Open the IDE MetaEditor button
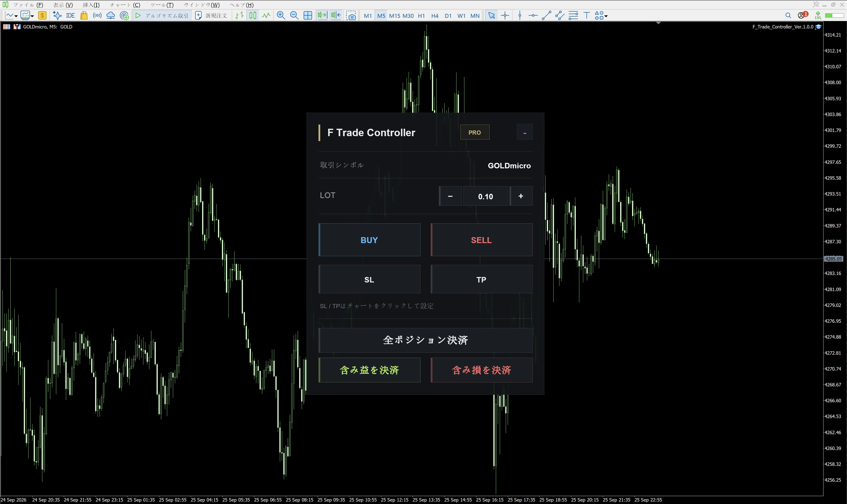 [x=70, y=15]
